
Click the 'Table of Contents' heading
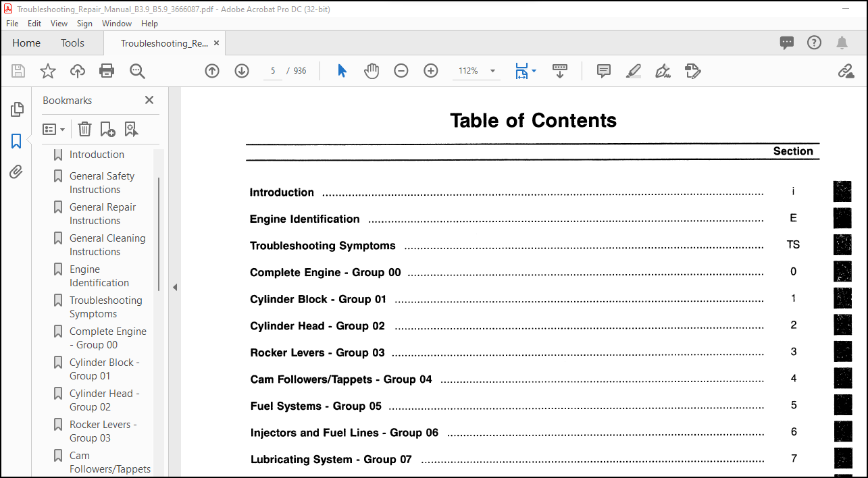533,120
